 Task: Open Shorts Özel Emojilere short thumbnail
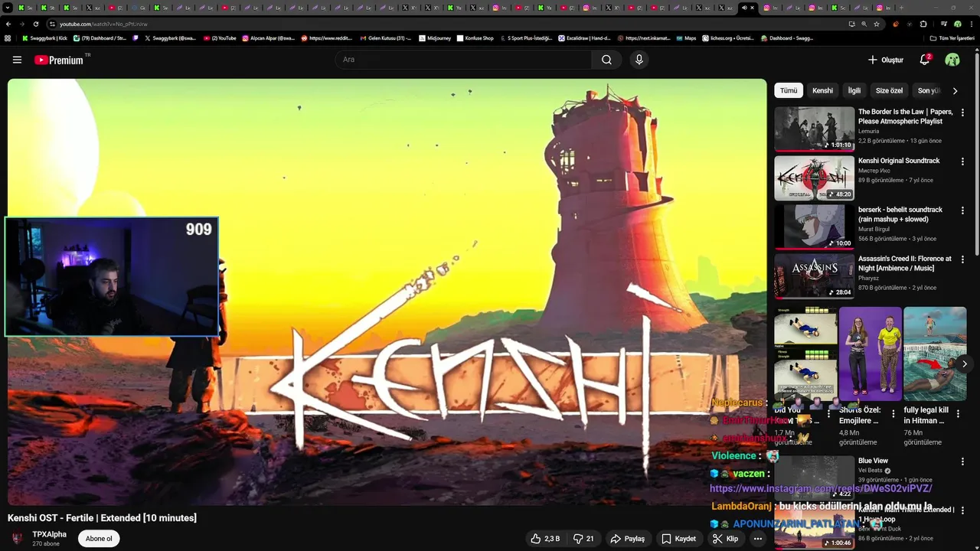tap(871, 354)
